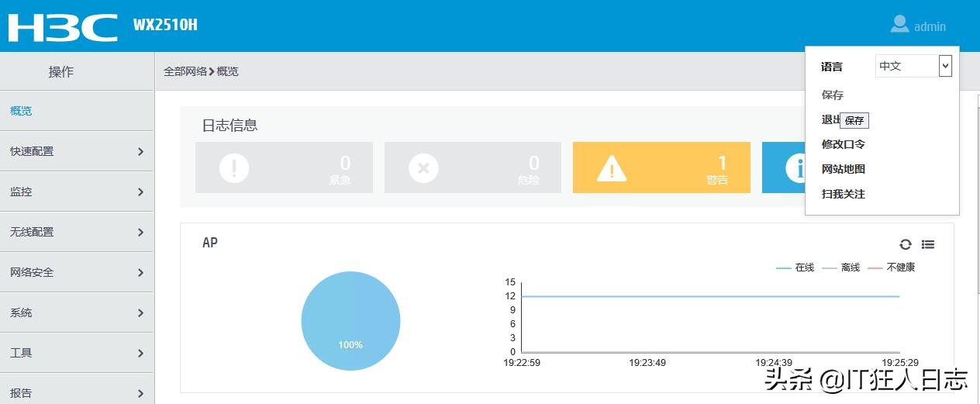Refresh the AP panel
This screenshot has width=980, height=404.
click(905, 244)
